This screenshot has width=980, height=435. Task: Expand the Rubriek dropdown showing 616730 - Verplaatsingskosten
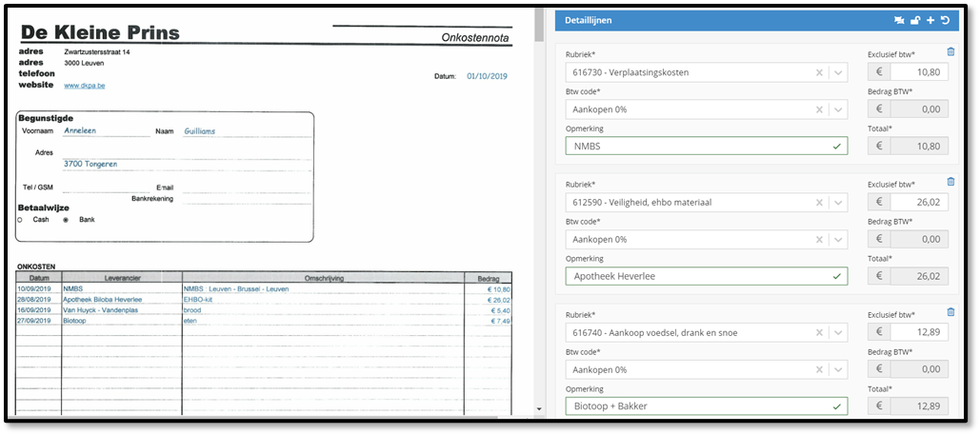839,72
